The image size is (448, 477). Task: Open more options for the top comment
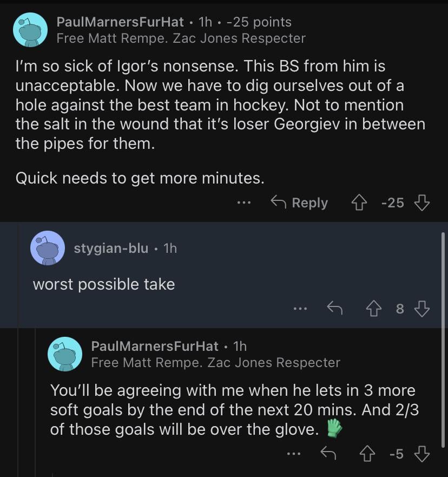pos(244,202)
